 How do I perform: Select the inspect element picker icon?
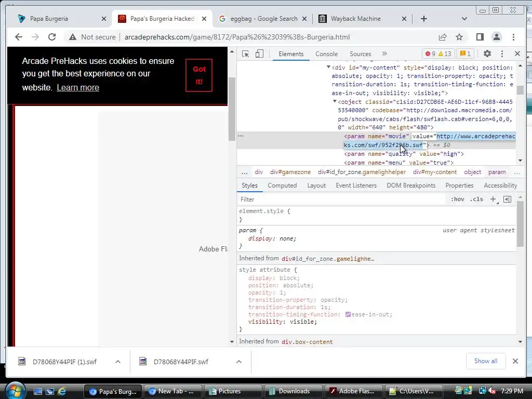click(245, 54)
